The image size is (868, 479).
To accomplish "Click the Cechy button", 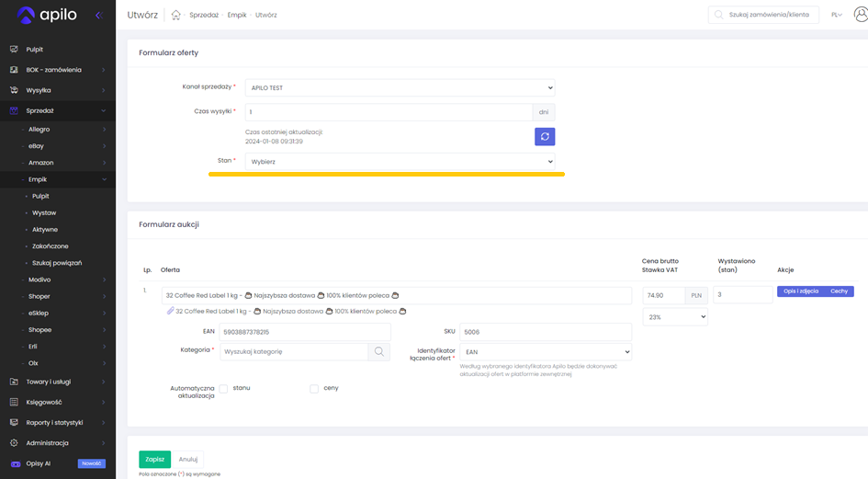I will (x=840, y=291).
